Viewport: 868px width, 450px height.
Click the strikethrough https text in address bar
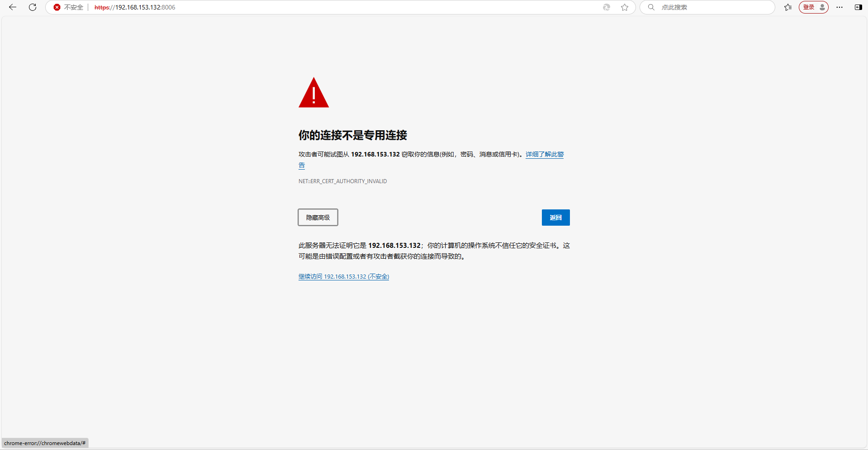point(100,7)
